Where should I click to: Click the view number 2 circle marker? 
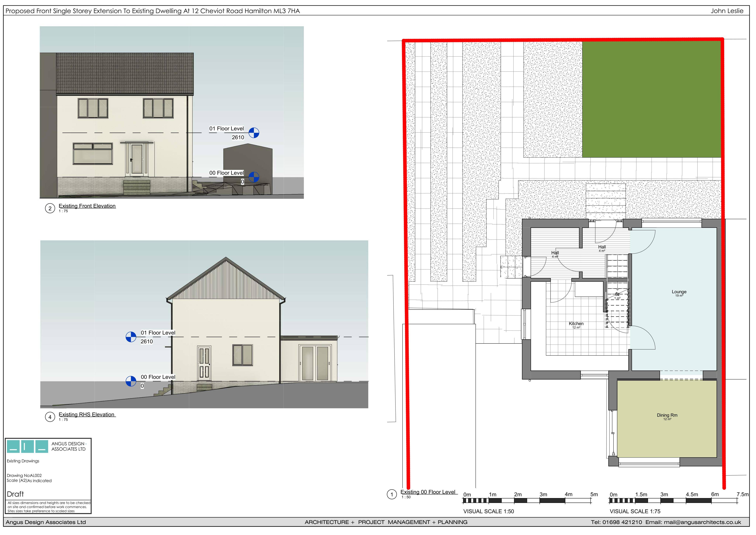50,208
